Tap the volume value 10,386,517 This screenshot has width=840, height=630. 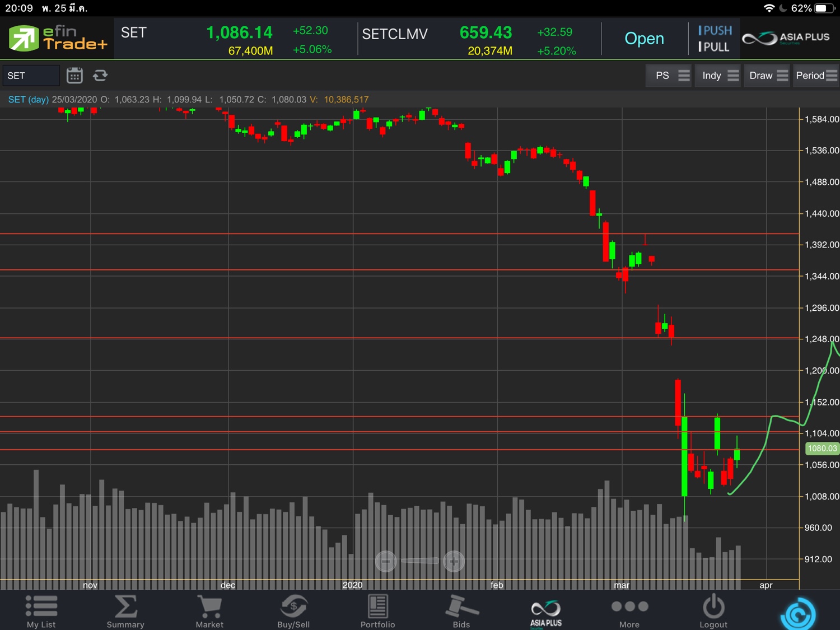346,100
